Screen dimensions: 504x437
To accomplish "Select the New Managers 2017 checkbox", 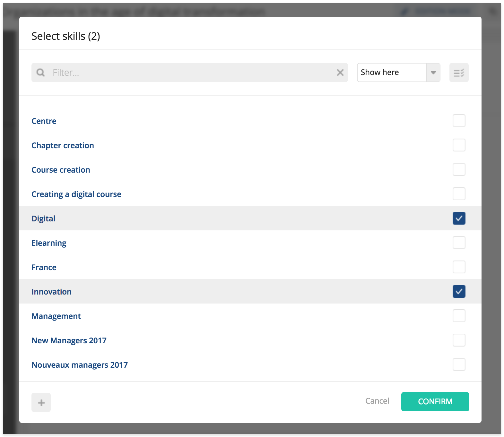I will coord(459,340).
